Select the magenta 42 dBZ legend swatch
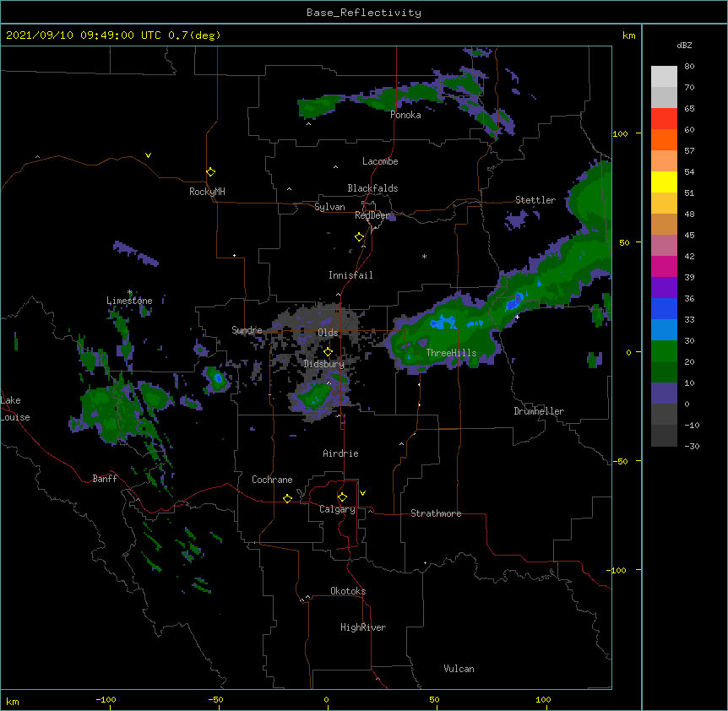 tap(664, 266)
